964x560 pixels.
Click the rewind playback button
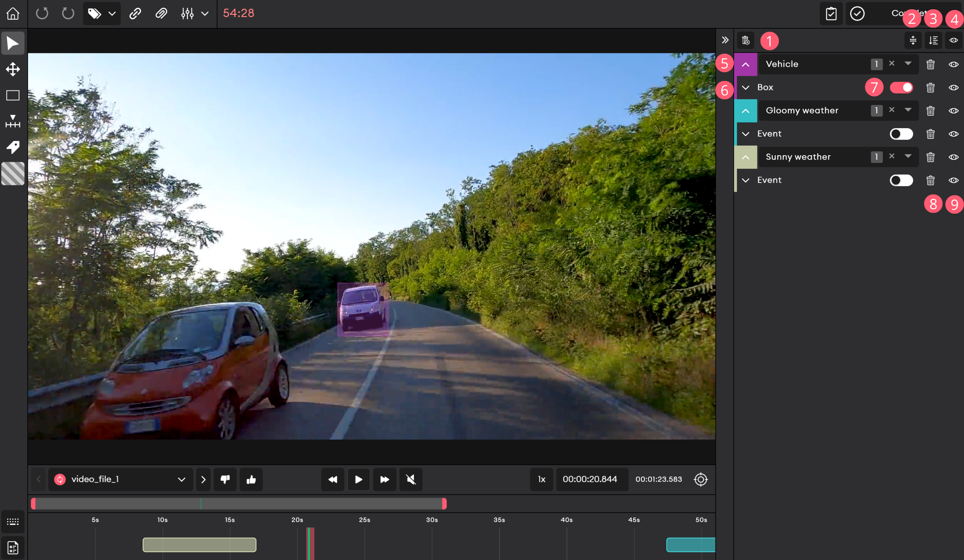[333, 479]
